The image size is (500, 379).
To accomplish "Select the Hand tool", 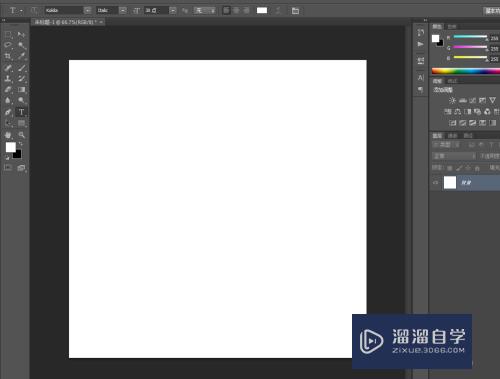I will [8, 135].
